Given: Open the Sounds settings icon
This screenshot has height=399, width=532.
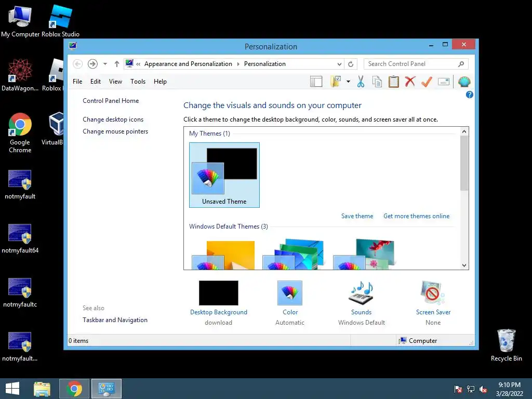Looking at the screenshot, I should (x=361, y=293).
